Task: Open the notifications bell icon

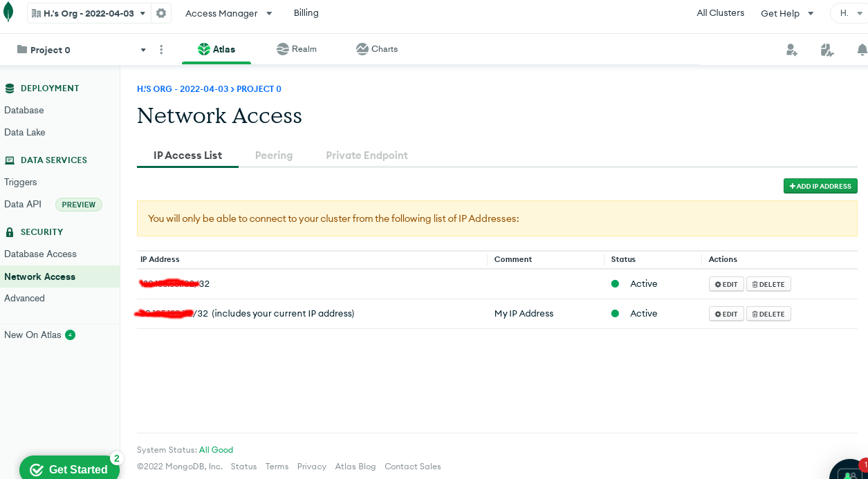Action: click(862, 49)
